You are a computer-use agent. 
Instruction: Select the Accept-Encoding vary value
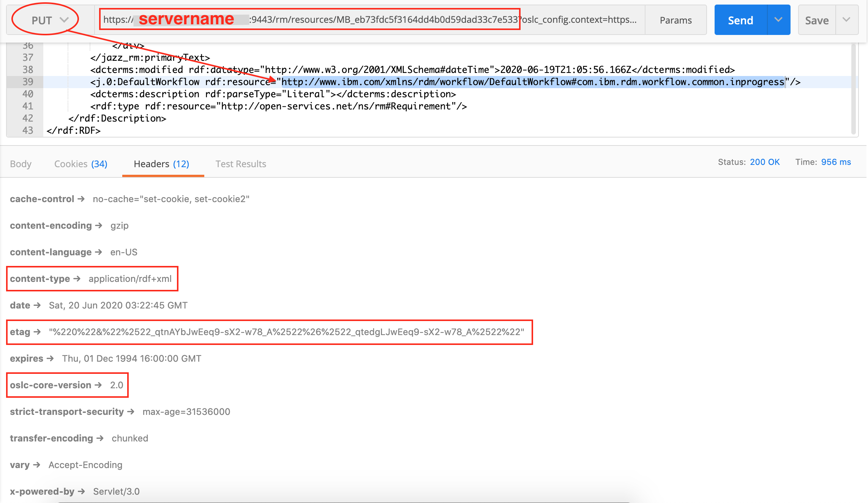coord(85,465)
